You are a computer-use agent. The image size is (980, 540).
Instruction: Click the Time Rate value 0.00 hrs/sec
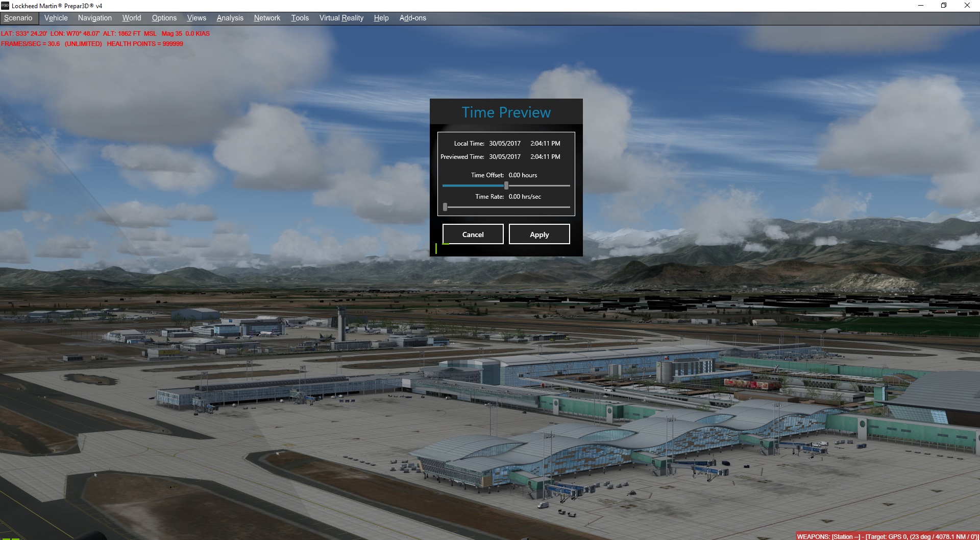pyautogui.click(x=525, y=197)
